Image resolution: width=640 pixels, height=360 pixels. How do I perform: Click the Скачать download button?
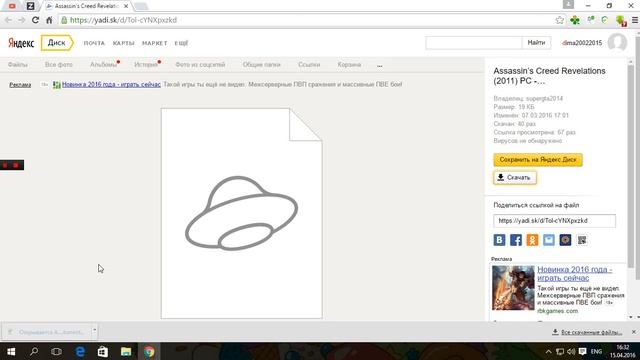[515, 178]
